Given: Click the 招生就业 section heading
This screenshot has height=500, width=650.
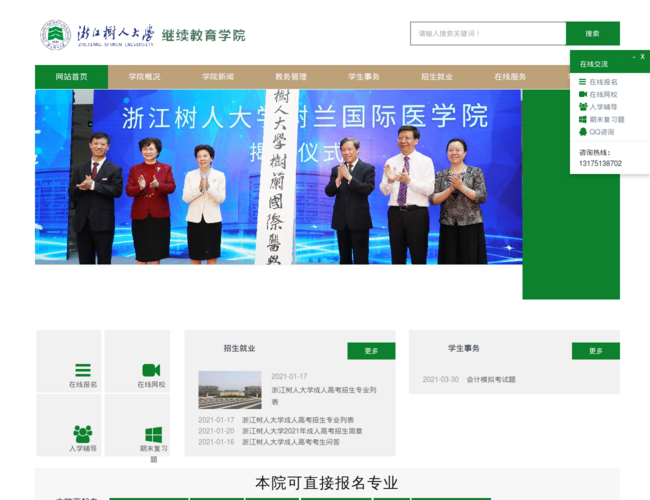Looking at the screenshot, I should point(239,348).
